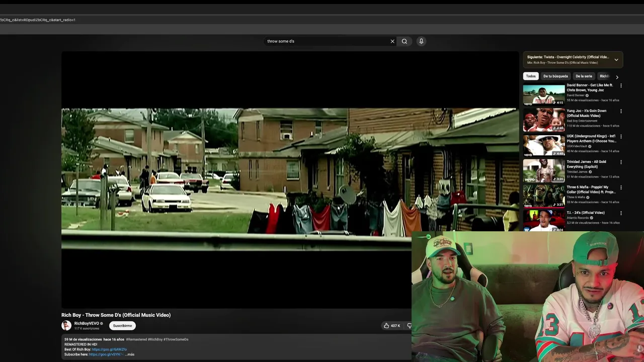Click the #RichBoy hashtag

155,339
